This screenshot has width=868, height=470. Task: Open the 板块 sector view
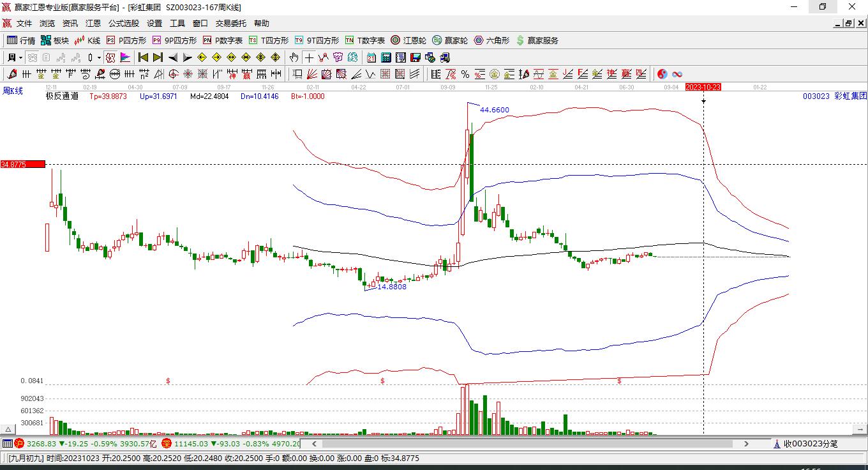tap(55, 40)
